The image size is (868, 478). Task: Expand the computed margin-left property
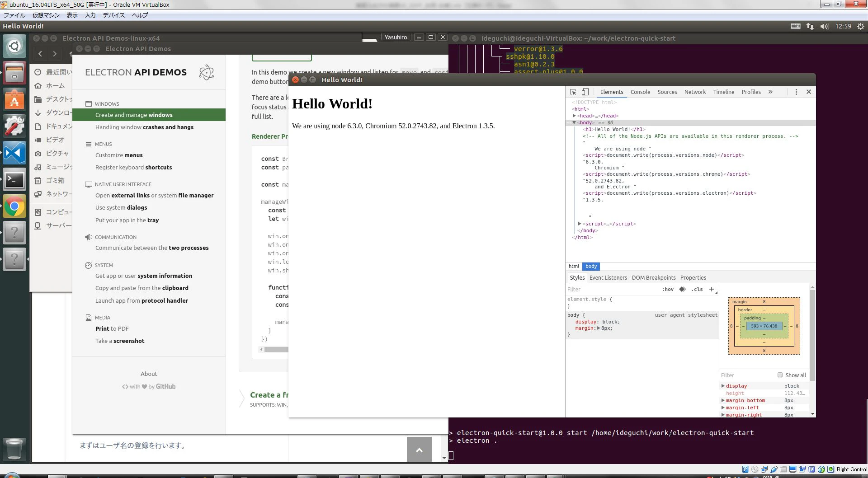coord(723,408)
